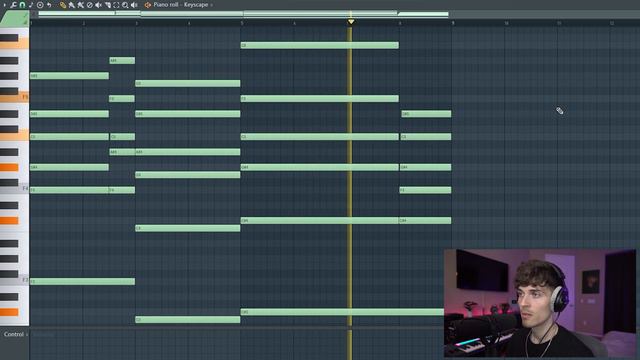Select the Draw pencil tool
640x360 pixels.
click(x=63, y=5)
